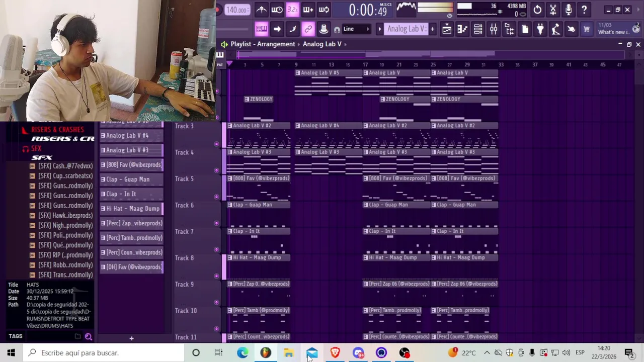644x362 pixels.
Task: Mute Track 3 with its dot
Action: [216, 144]
